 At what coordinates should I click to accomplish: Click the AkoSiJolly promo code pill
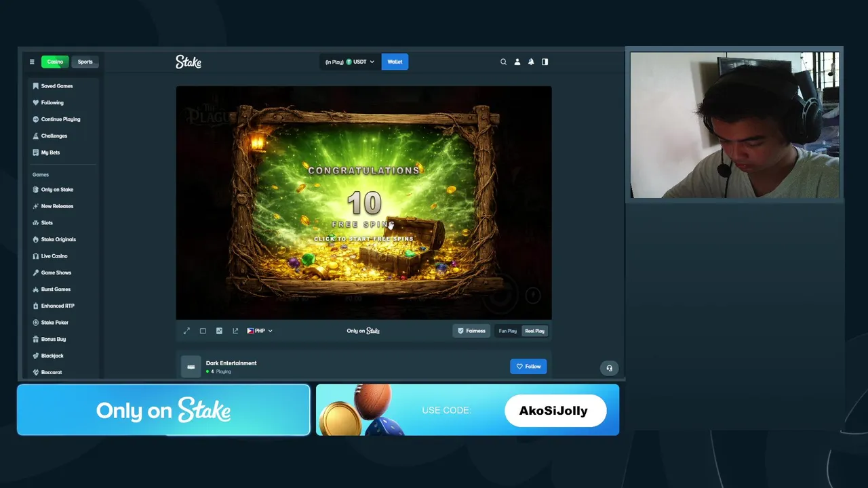coord(555,411)
